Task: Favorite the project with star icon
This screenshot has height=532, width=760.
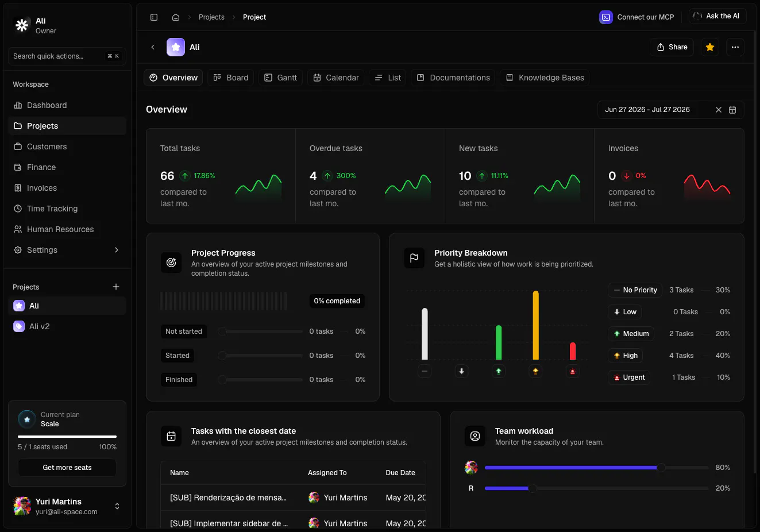Action: coord(710,47)
